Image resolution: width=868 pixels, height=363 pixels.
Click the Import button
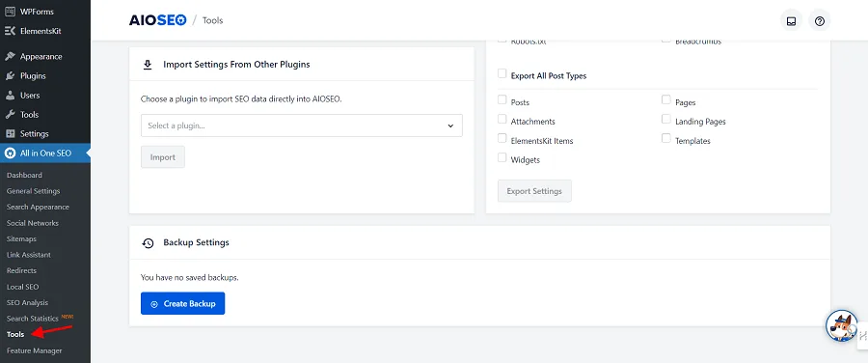click(163, 157)
